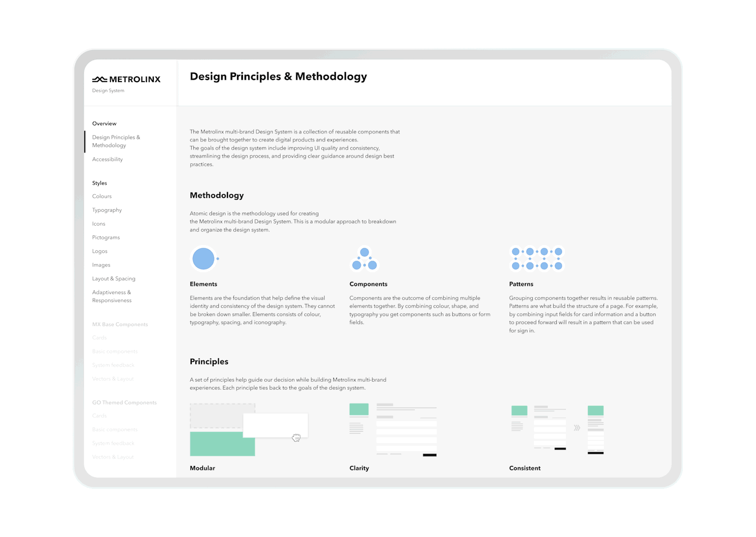Viewport: 756px width, 537px height.
Task: Click the paragraph starting 'The Metrolinx multi-brand Design System'
Action: click(295, 148)
